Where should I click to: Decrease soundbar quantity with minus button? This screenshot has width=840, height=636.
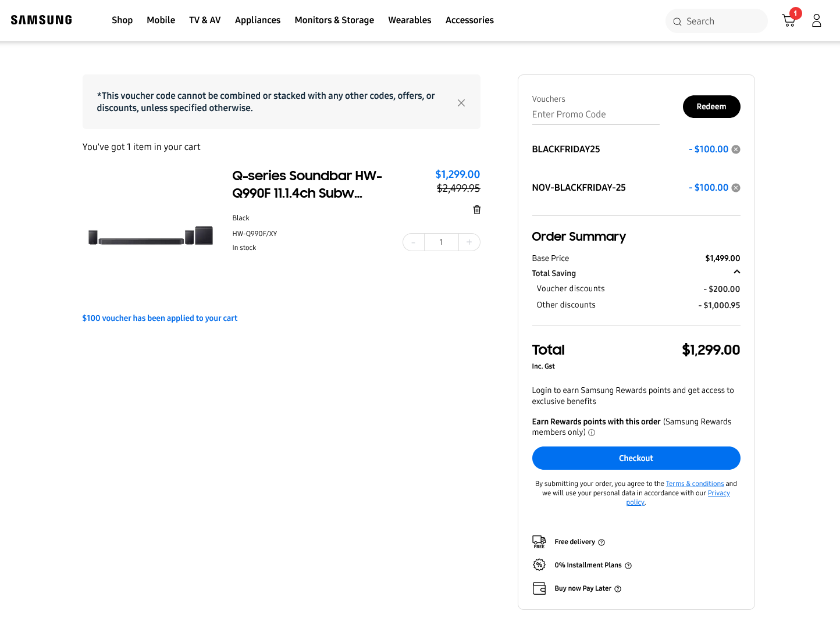[414, 242]
